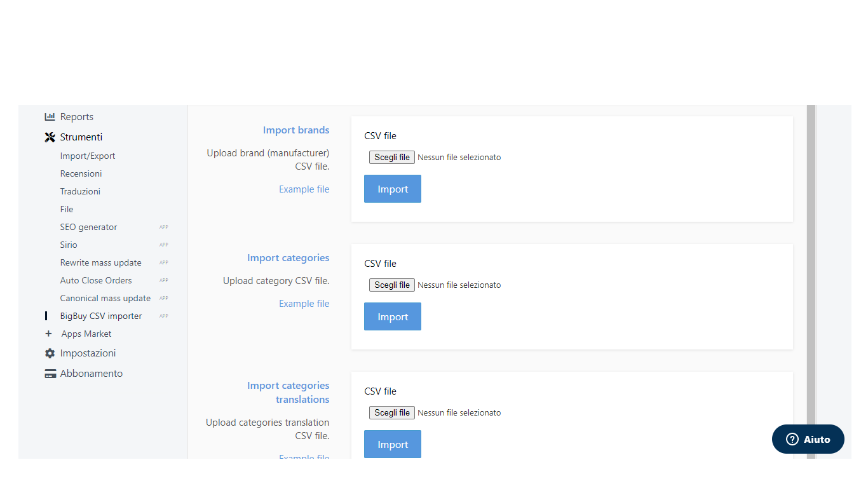Download Example file for Import brands
Viewport: 868px width, 488px height.
pyautogui.click(x=304, y=189)
